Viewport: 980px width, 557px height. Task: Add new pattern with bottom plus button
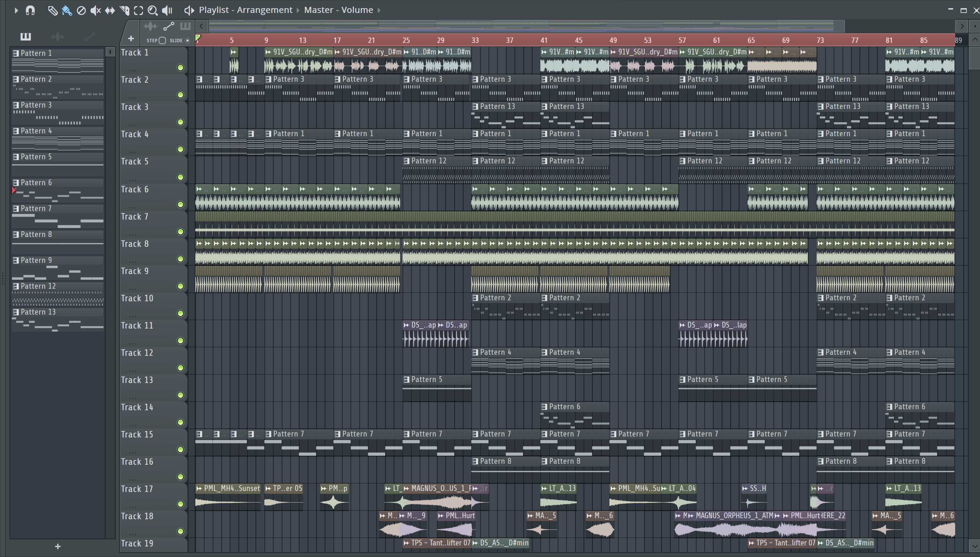coord(58,546)
